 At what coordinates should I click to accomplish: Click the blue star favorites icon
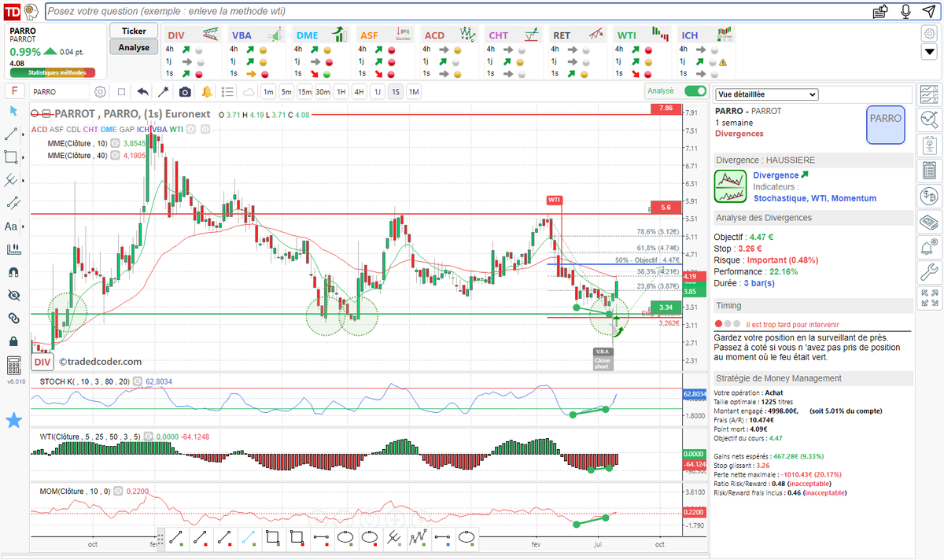pos(13,421)
